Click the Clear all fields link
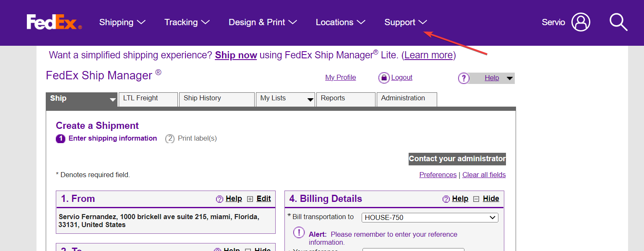Image resolution: width=644 pixels, height=251 pixels. [x=484, y=175]
